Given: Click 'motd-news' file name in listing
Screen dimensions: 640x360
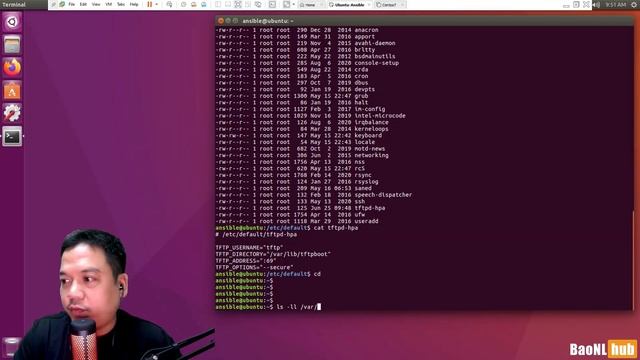Looking at the screenshot, I should 369,149.
